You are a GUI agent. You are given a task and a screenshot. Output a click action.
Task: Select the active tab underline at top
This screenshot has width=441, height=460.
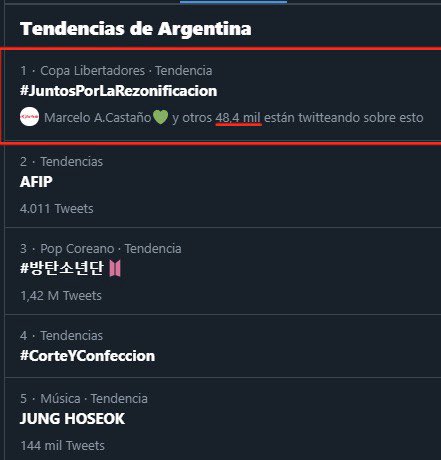click(x=233, y=2)
